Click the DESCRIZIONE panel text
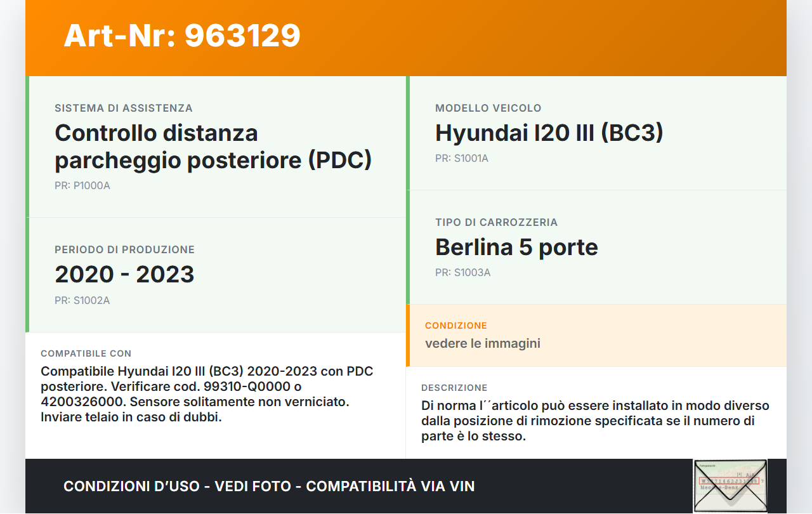Screen dimensions: 812x514 tap(595, 420)
